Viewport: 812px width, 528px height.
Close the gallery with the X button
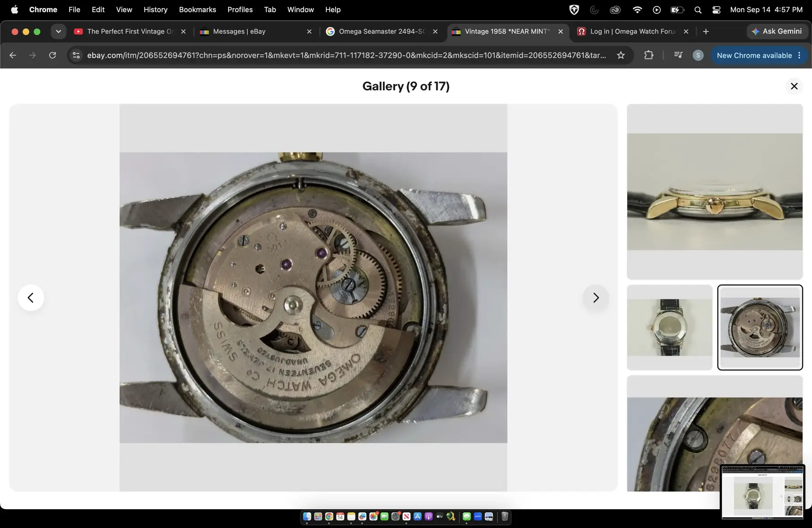click(794, 86)
